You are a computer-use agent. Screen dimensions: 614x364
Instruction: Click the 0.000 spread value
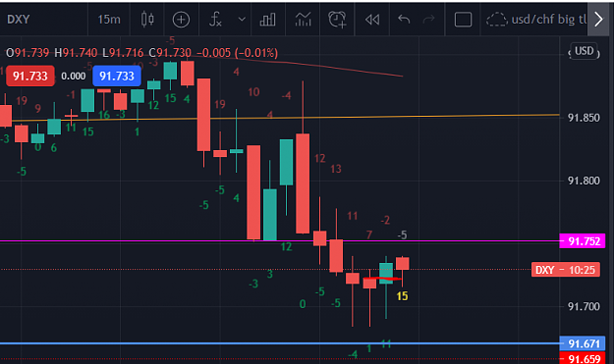coord(74,77)
